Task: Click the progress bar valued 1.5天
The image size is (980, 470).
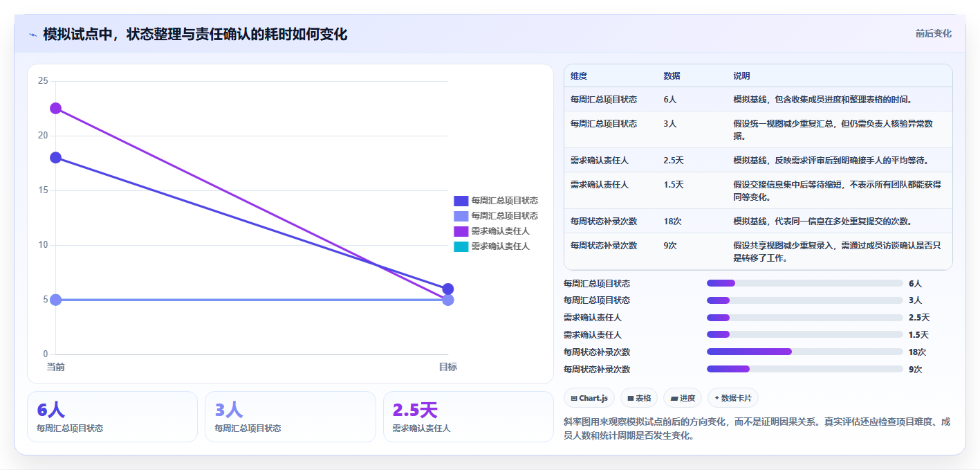Action: coord(805,334)
